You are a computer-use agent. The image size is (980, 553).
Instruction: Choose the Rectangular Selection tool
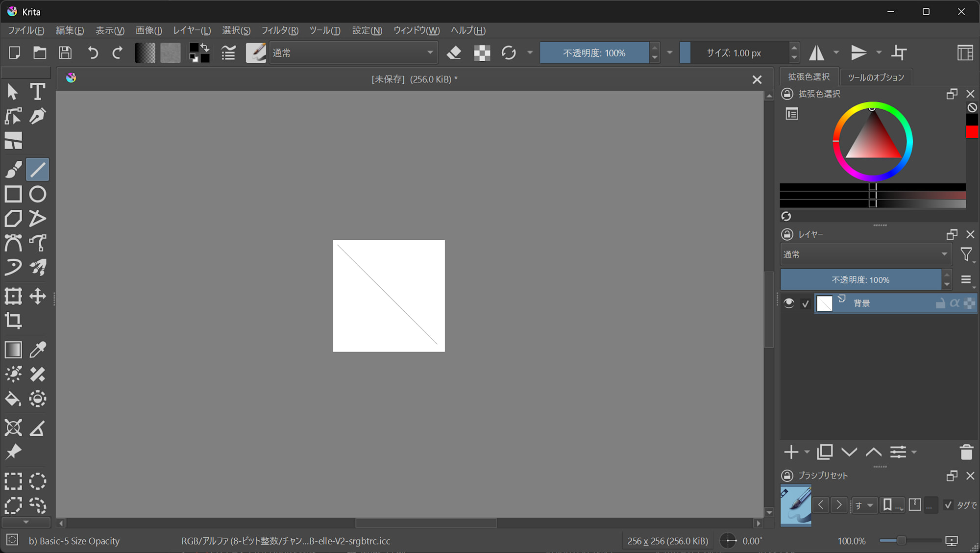pos(13,481)
